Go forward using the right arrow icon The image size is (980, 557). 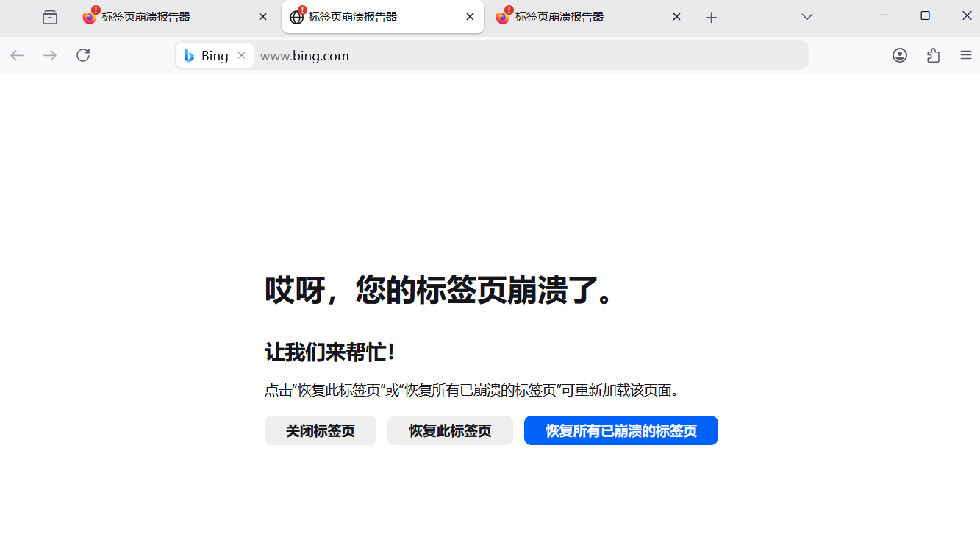click(50, 55)
